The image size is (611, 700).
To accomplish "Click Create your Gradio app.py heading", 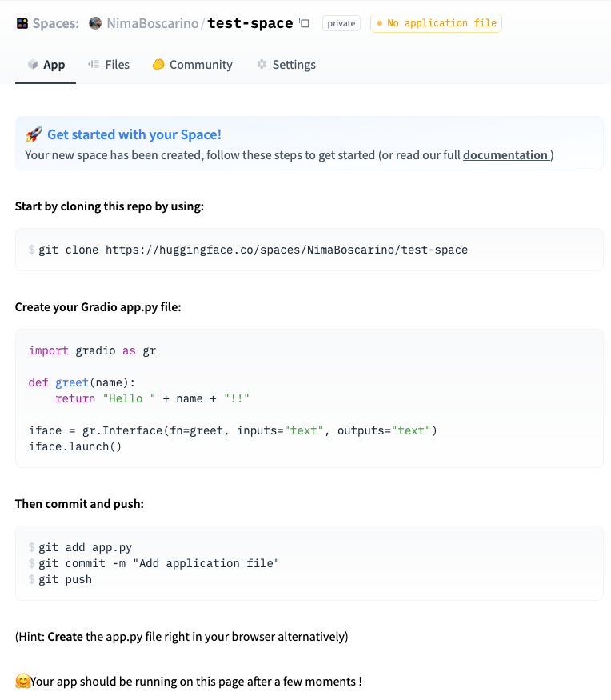I will click(98, 307).
